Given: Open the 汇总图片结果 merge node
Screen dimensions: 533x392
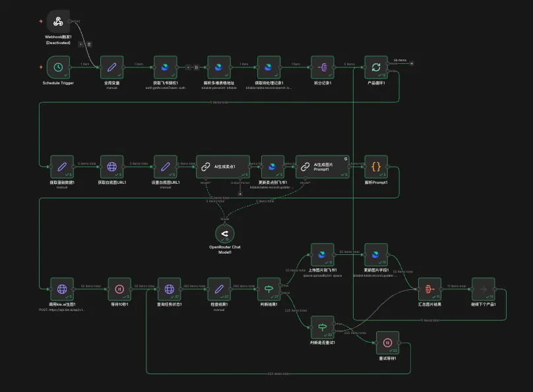Looking at the screenshot, I should (429, 289).
